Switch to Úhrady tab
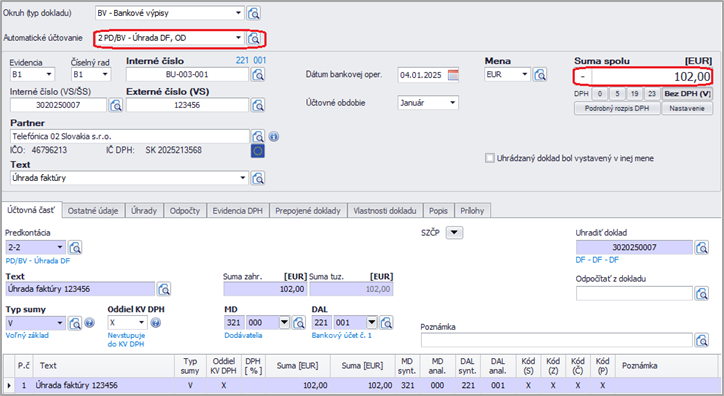The image size is (724, 396). 144,211
